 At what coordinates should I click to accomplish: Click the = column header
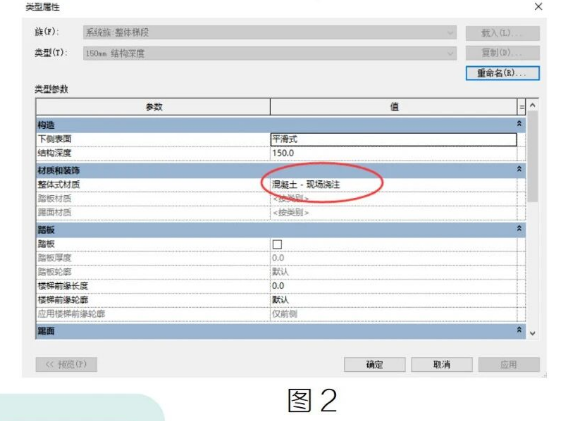pos(522,107)
